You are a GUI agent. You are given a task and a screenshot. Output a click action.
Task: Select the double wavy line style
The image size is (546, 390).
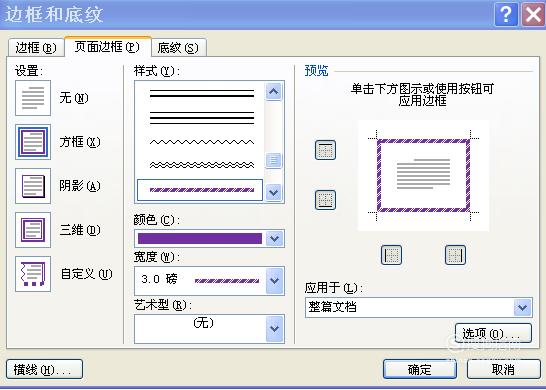click(x=202, y=165)
